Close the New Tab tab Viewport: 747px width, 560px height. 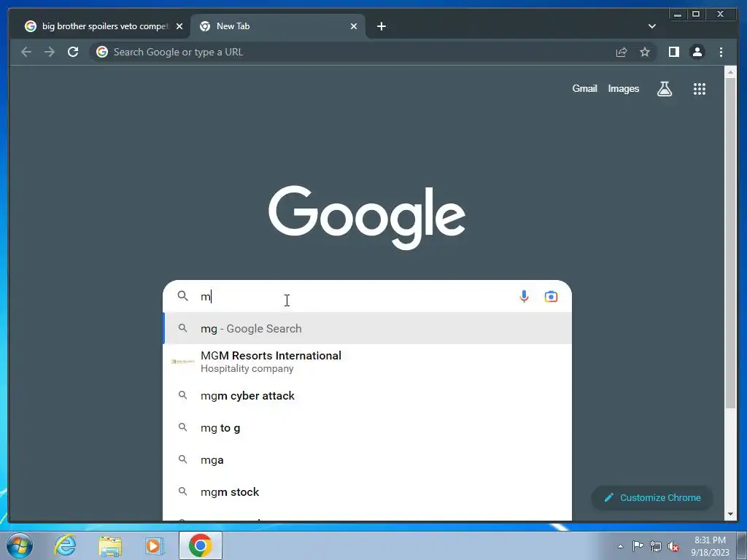tap(354, 26)
